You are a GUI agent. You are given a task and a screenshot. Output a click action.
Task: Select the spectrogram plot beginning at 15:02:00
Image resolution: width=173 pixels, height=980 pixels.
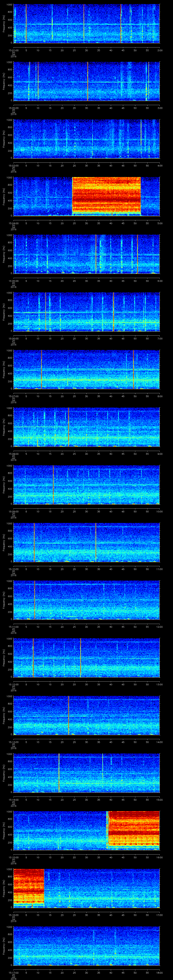[86, 81]
